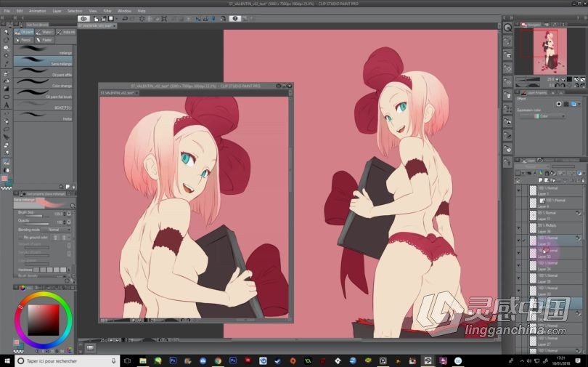The height and width of the screenshot is (367, 588).
Task: Open the Filter menu
Action: [107, 11]
